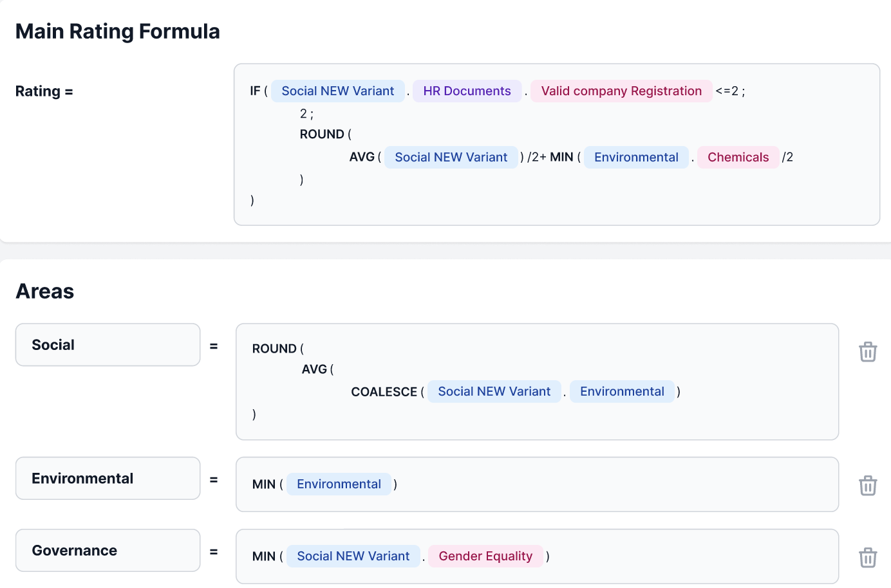Image resolution: width=891 pixels, height=588 pixels.
Task: Click the Main Rating Formula heading
Action: coord(118,32)
